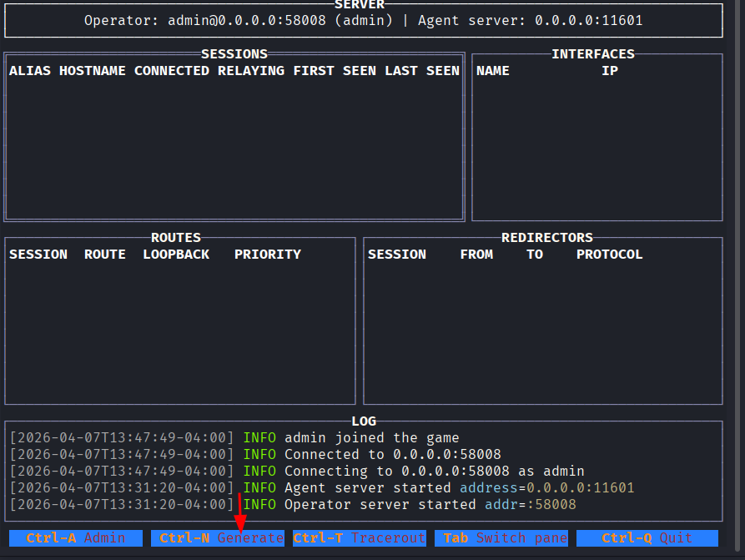
Task: Click the 'Connecting to 0.0.0.0:58008 as admin' log line
Action: click(x=297, y=471)
